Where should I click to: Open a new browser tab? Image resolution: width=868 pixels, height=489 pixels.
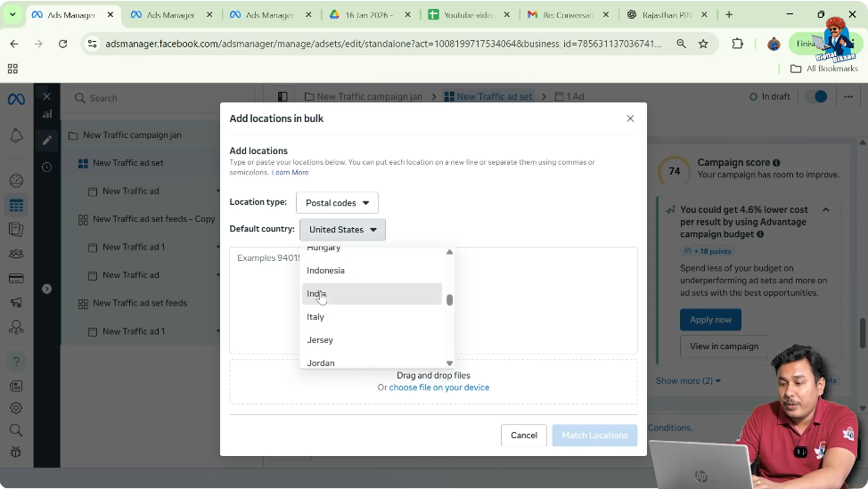pos(729,15)
